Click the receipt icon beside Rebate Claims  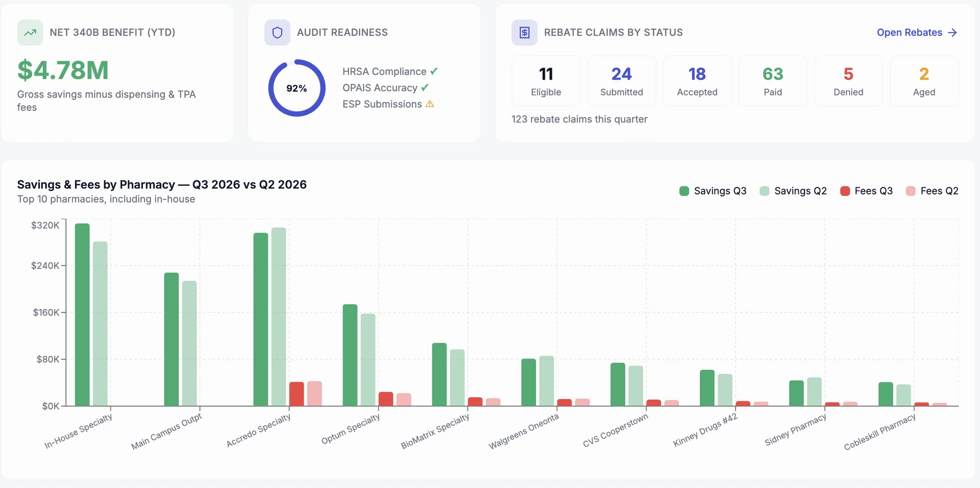coord(524,33)
